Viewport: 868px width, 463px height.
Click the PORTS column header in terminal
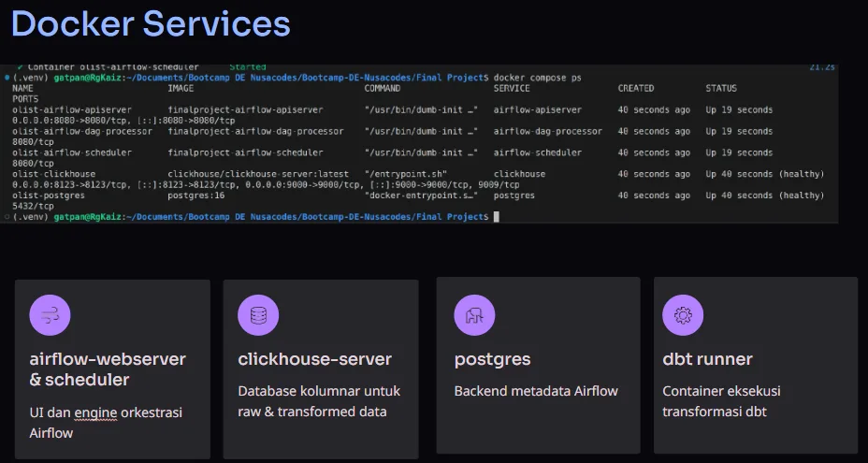25,98
